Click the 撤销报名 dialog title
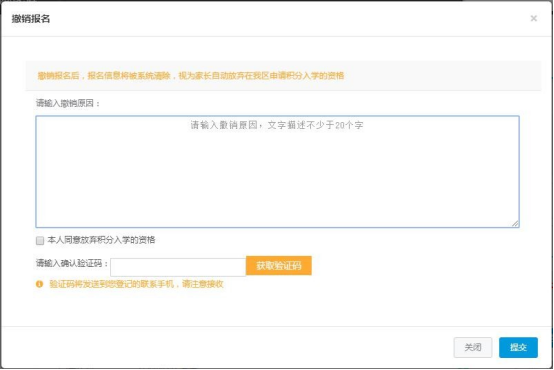 [x=31, y=19]
